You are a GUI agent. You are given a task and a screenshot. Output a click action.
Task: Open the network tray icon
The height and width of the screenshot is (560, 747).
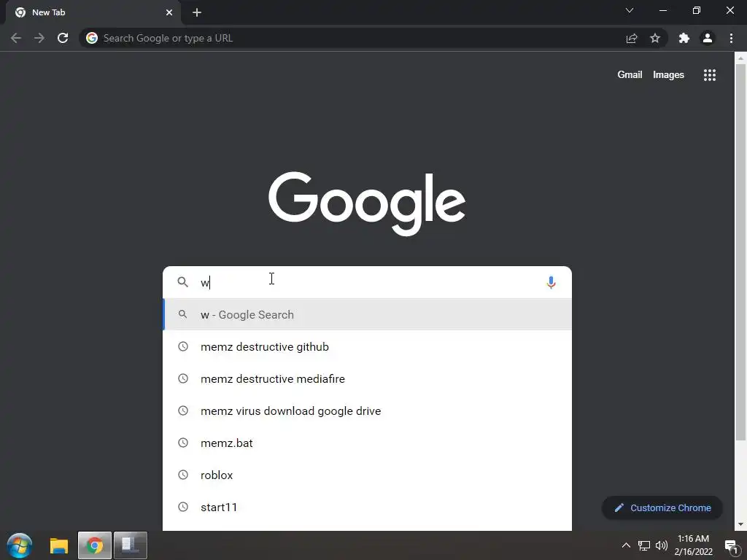click(643, 545)
